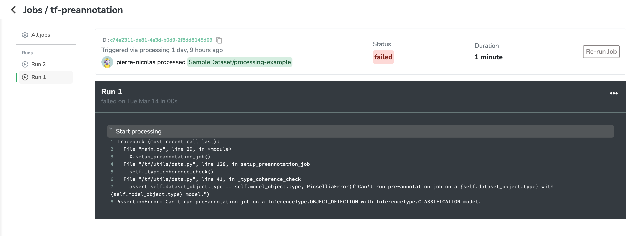Click the red failed status badge

pos(383,57)
